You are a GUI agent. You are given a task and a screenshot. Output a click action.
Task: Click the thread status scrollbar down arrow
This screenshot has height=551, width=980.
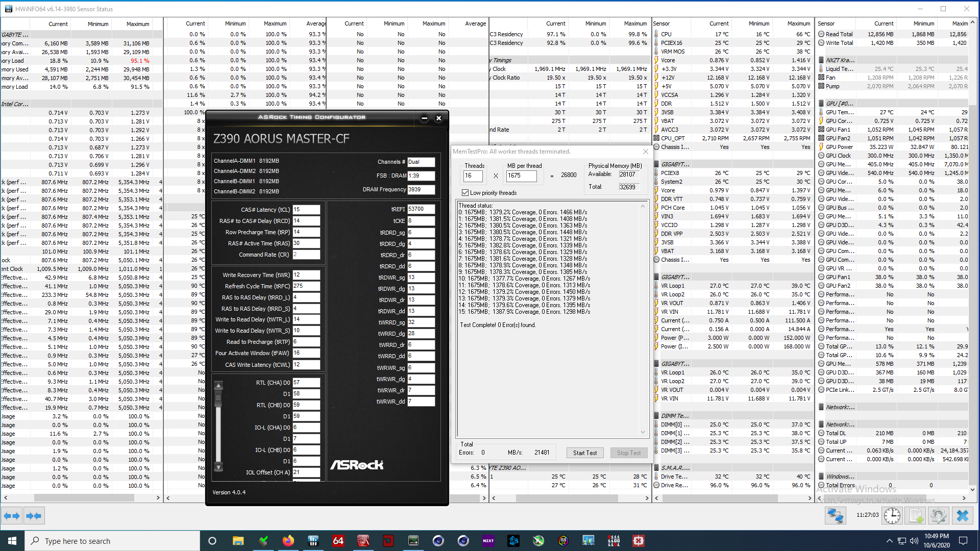[643, 432]
